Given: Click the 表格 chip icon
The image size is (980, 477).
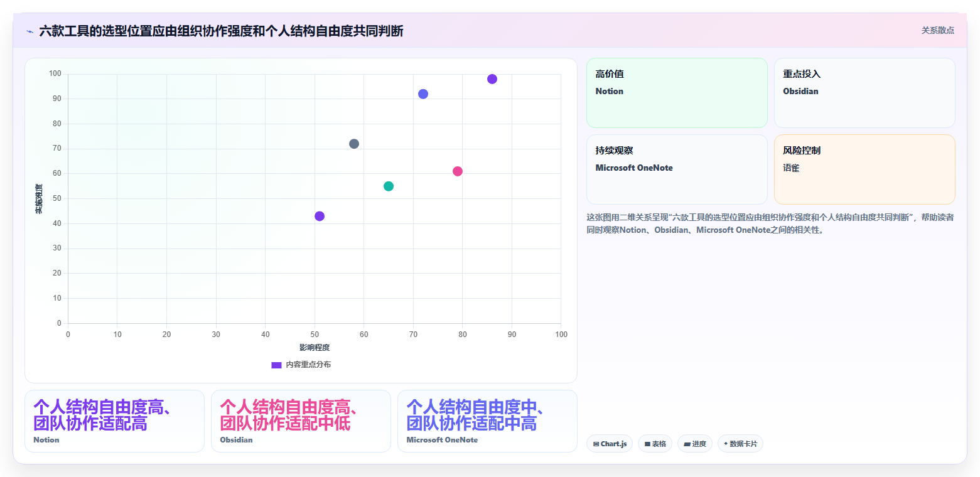Looking at the screenshot, I should click(x=647, y=444).
